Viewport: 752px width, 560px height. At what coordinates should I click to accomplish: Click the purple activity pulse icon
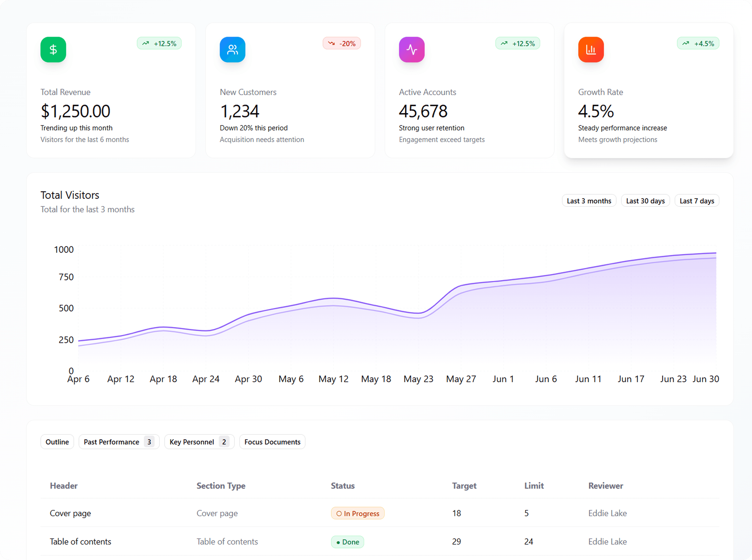(x=411, y=50)
